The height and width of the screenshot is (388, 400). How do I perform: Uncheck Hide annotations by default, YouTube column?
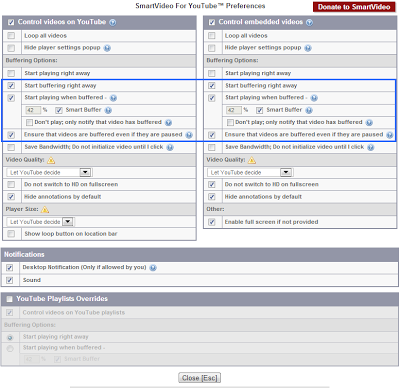click(x=11, y=197)
